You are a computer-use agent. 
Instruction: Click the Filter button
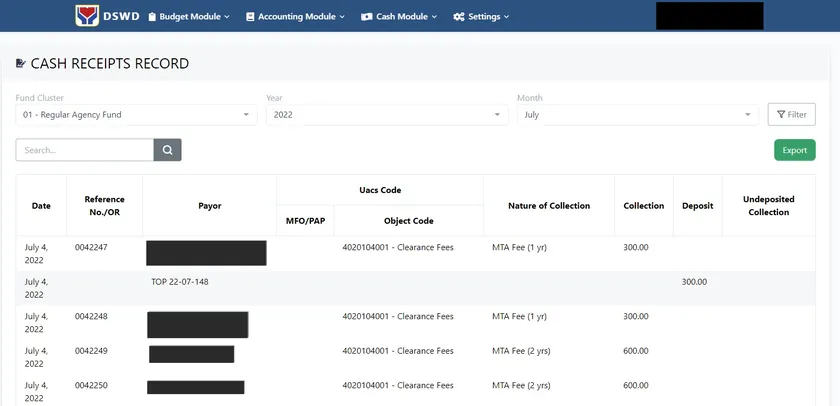792,115
